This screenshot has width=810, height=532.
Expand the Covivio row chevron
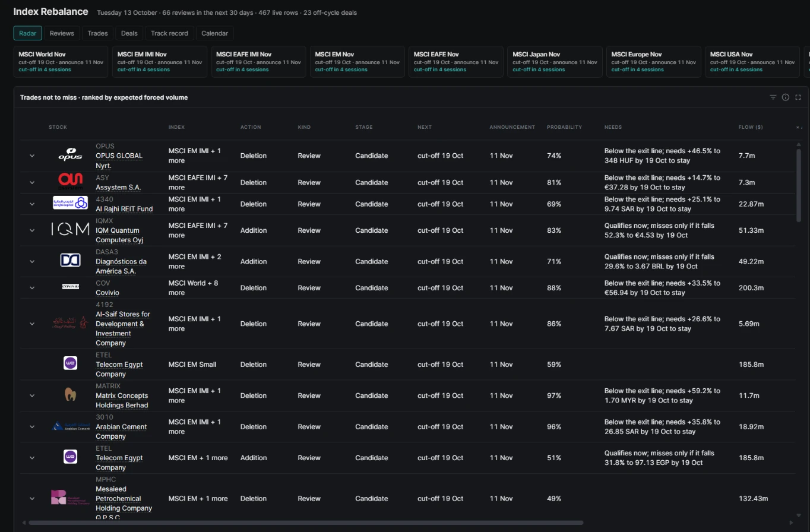click(32, 287)
